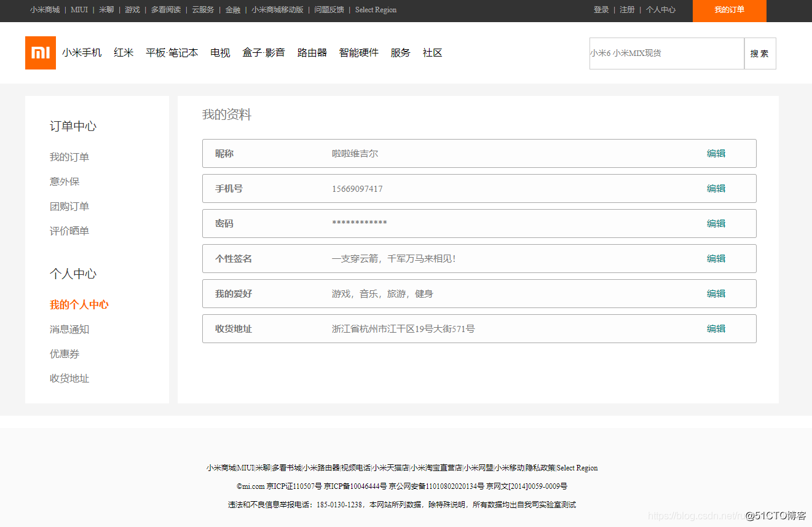Open MIUI link in top bar
Viewport: 812px width, 527px height.
coord(79,10)
